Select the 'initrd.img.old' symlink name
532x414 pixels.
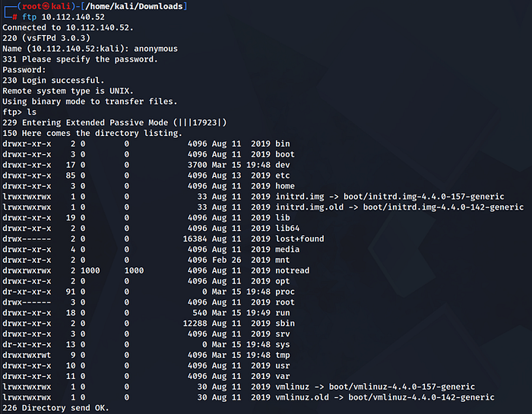[x=309, y=207]
